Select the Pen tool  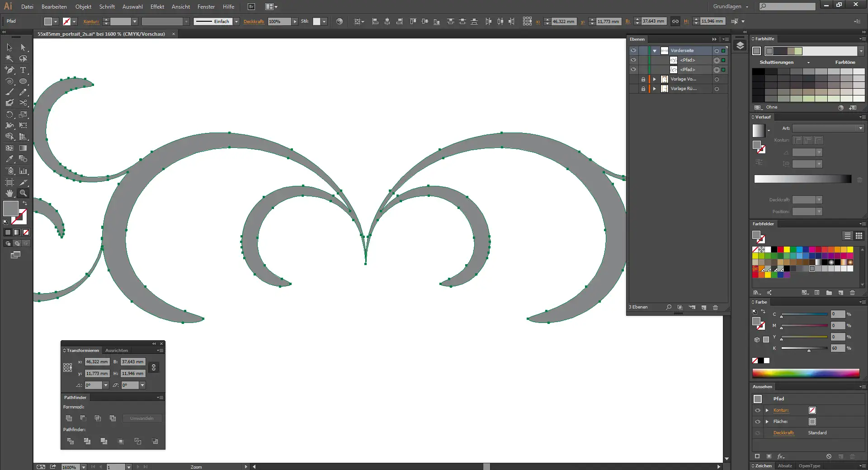point(9,70)
